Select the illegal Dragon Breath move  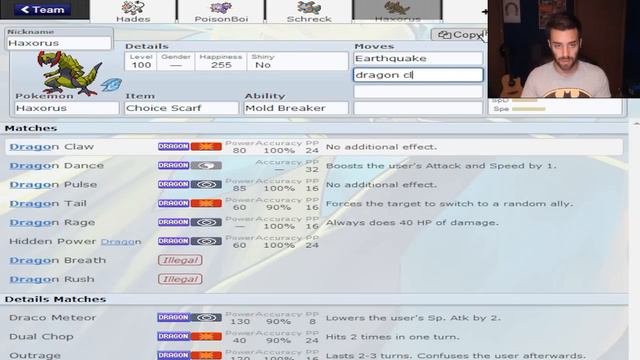[314, 260]
